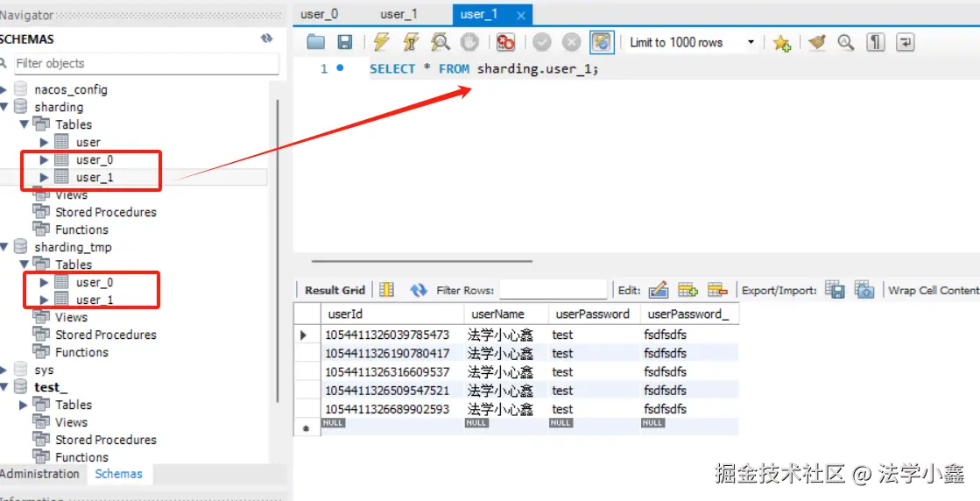Expand user_0 table in sharding
The height and width of the screenshot is (501, 980).
point(44,159)
